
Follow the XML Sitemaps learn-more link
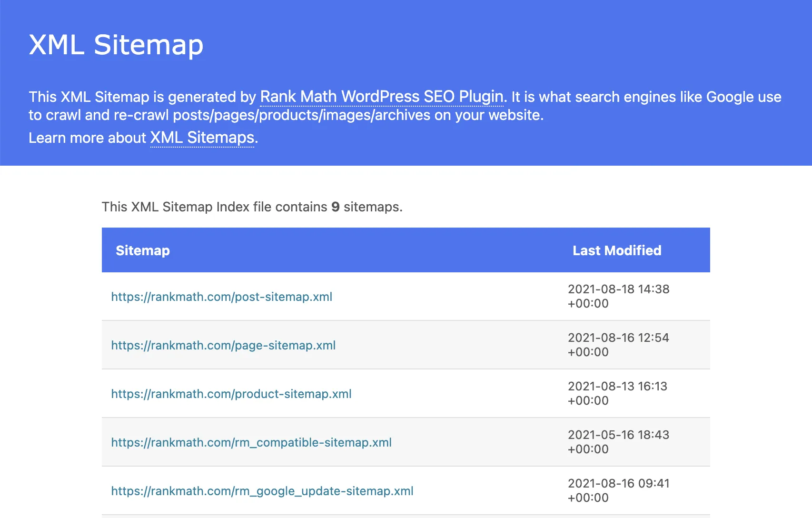pyautogui.click(x=202, y=138)
